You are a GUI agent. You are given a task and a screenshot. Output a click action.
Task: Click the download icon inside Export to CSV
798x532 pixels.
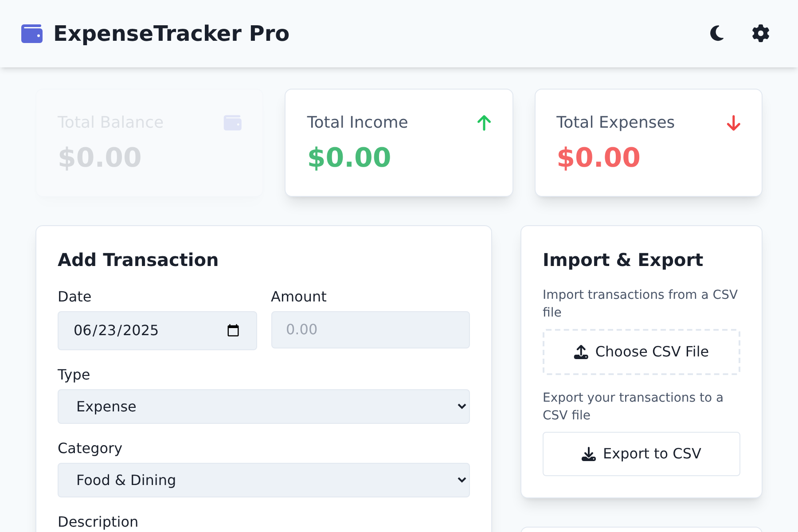[588, 454]
